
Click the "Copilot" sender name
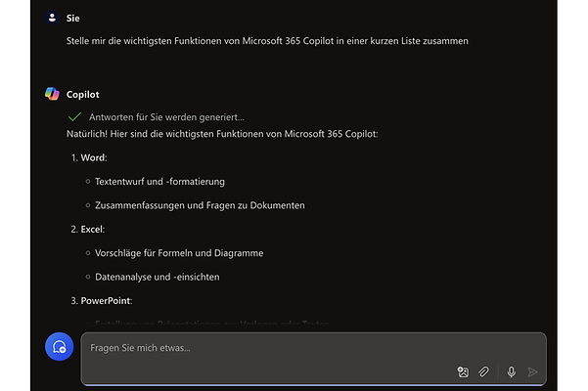pos(83,94)
